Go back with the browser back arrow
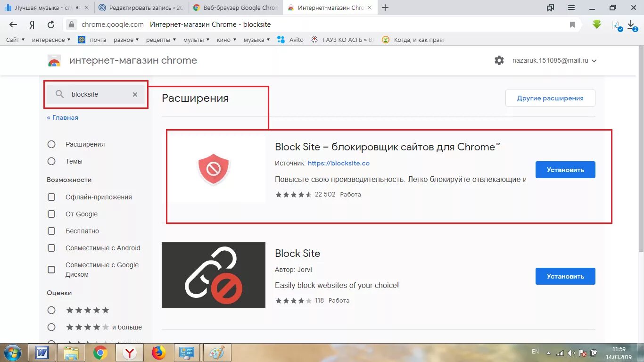The height and width of the screenshot is (362, 644). coord(13,25)
